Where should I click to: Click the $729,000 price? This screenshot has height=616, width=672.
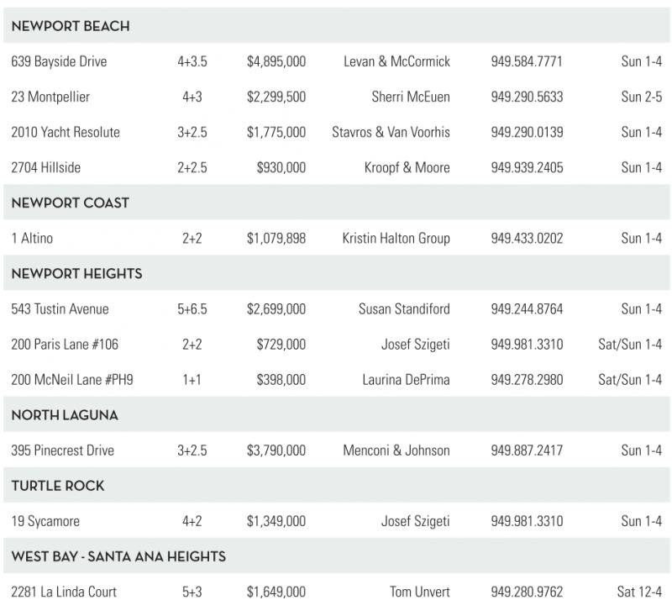click(281, 345)
